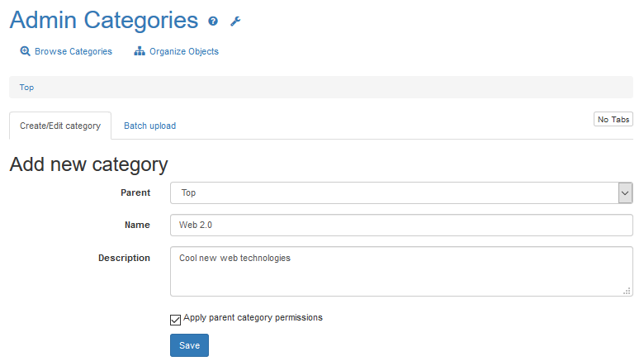Open the Parent select showing Top
This screenshot has height=361, width=644.
(401, 192)
